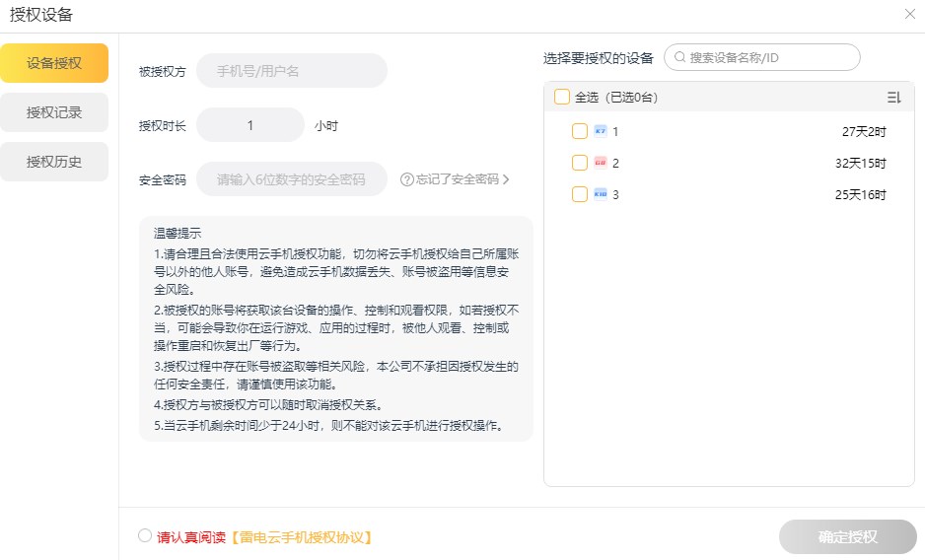Click the red device icon for device 2
925x560 pixels.
[x=601, y=163]
